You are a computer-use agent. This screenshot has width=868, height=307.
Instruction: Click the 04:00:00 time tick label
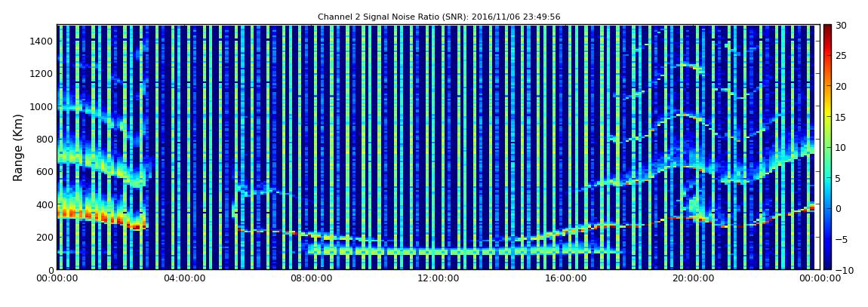point(183,279)
